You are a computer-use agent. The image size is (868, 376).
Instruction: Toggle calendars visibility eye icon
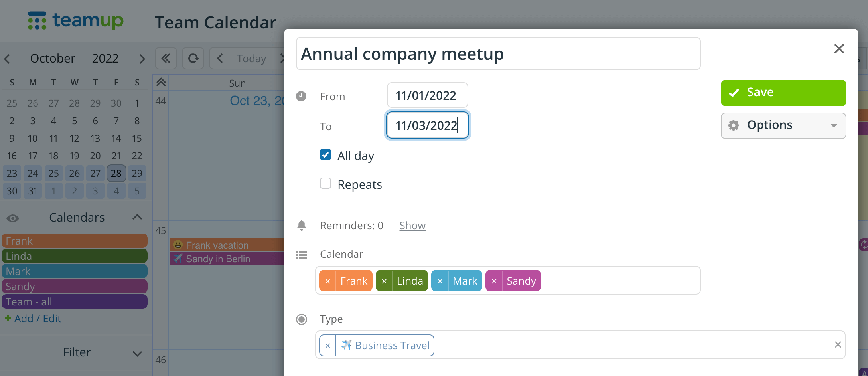tap(13, 218)
